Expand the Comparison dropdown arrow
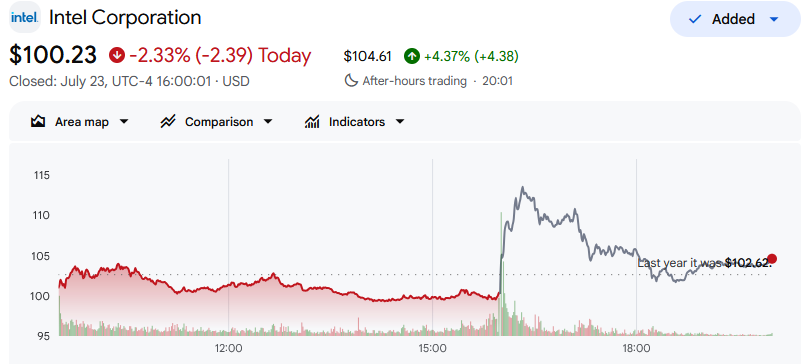 268,122
